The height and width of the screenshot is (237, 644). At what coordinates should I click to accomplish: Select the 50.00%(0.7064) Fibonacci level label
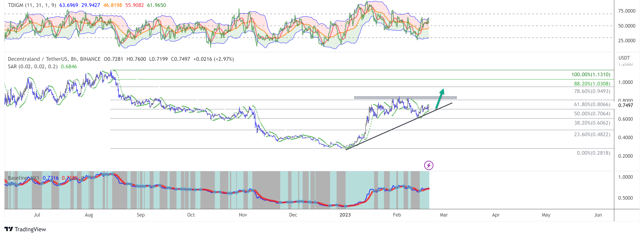(x=592, y=114)
